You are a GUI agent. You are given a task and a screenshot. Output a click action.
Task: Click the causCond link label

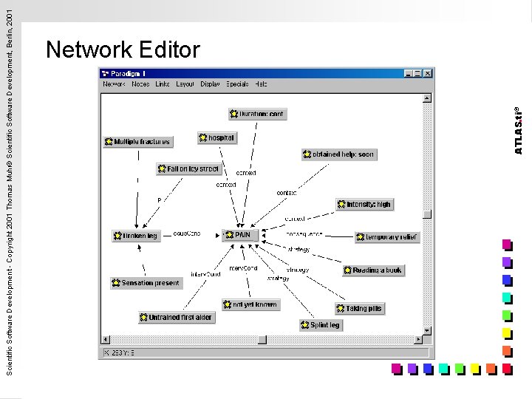[187, 233]
